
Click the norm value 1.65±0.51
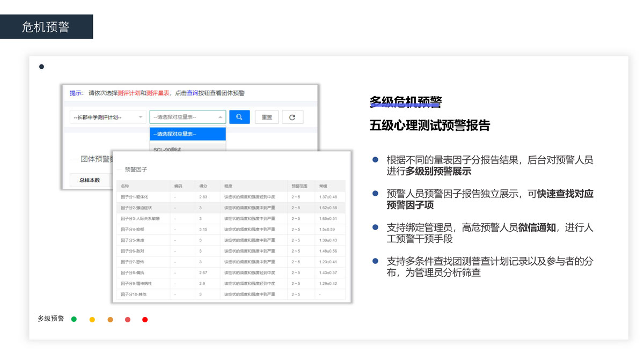328,218
